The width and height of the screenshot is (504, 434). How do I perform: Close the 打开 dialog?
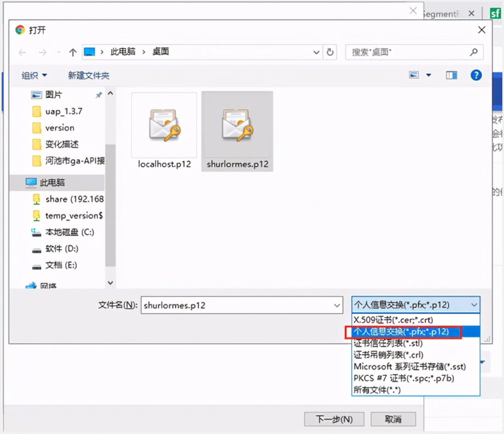click(482, 30)
